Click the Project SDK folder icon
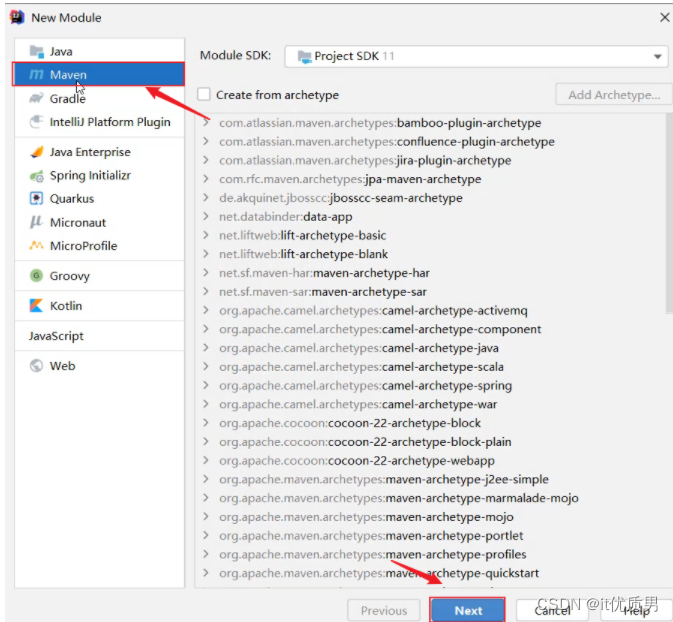This screenshot has height=622, width=673. (304, 57)
